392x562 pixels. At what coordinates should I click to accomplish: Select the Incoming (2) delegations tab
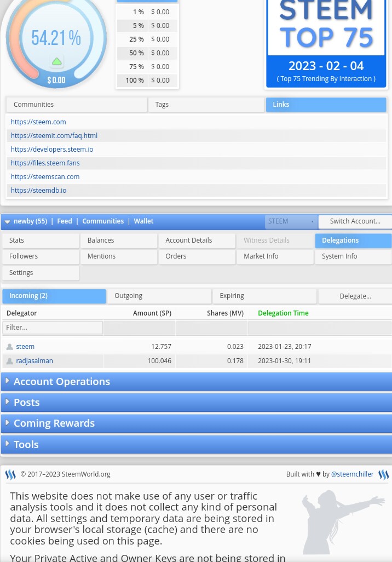click(54, 296)
